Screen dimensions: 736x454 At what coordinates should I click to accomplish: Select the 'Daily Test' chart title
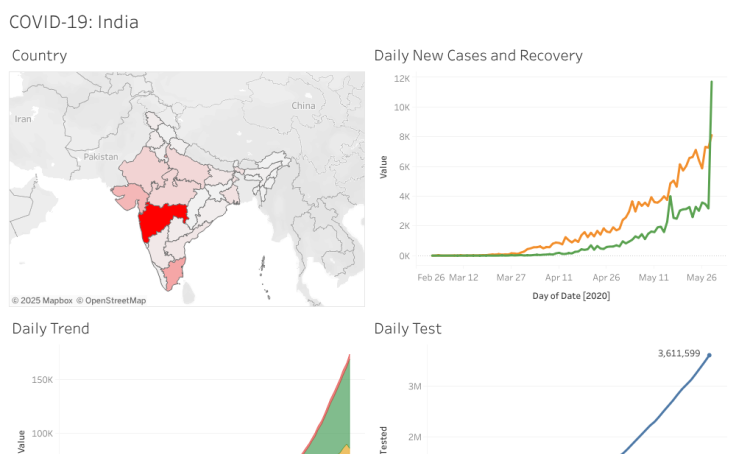[x=408, y=328]
